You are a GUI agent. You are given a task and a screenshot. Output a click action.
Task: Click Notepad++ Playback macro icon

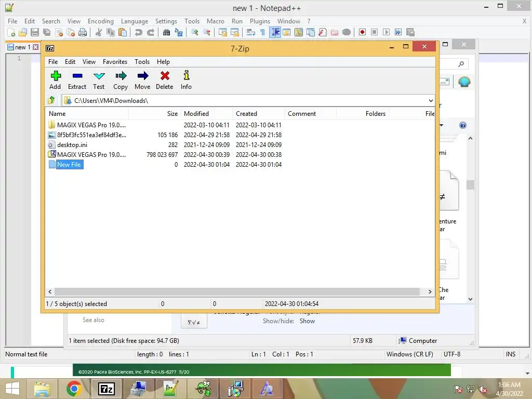pos(386,32)
